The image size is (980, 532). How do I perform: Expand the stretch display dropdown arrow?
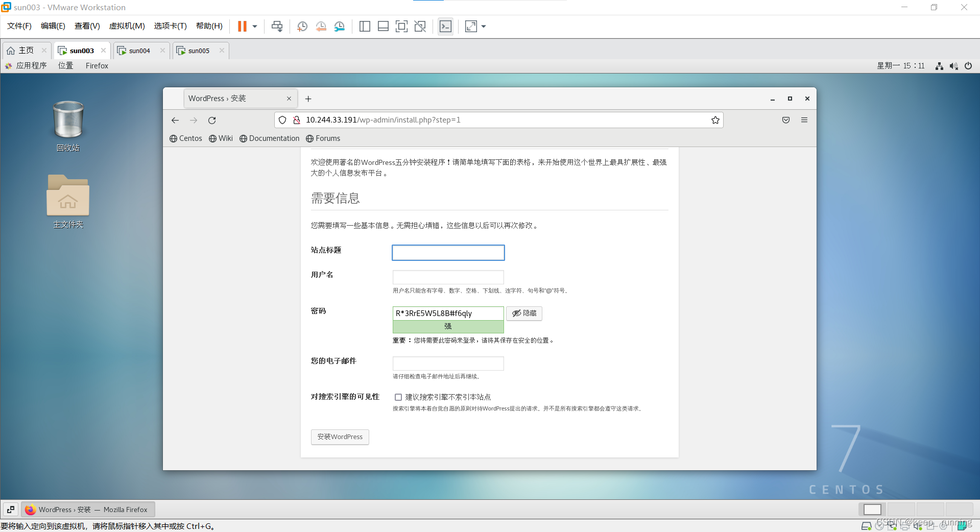tap(484, 26)
